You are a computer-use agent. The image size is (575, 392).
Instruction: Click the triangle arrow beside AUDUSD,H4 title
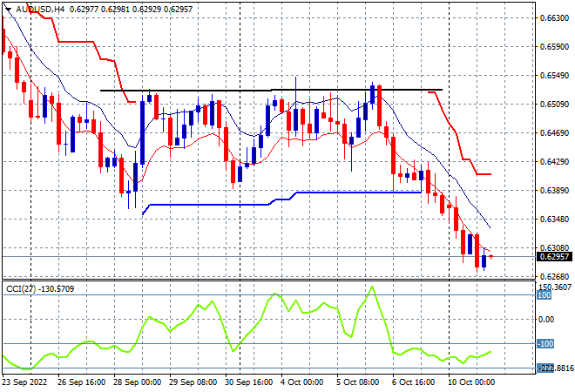[8, 10]
